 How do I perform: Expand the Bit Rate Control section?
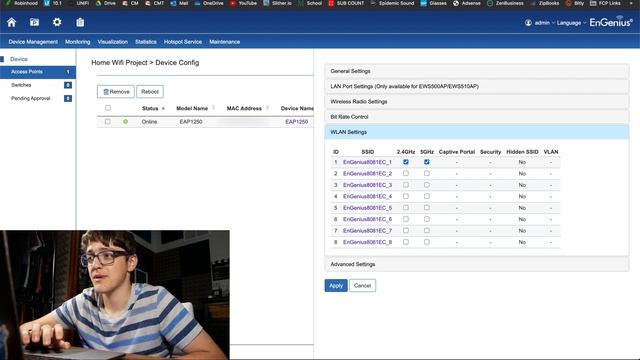coord(477,117)
